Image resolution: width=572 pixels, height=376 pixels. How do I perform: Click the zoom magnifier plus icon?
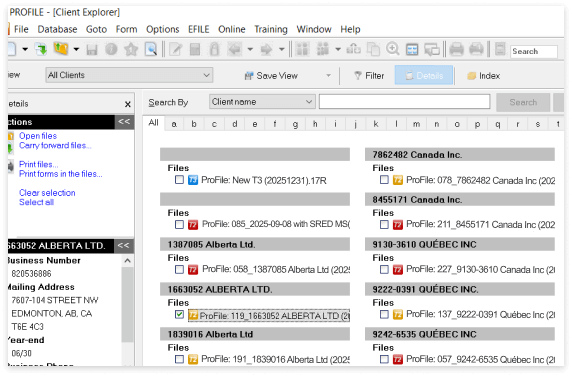click(393, 49)
